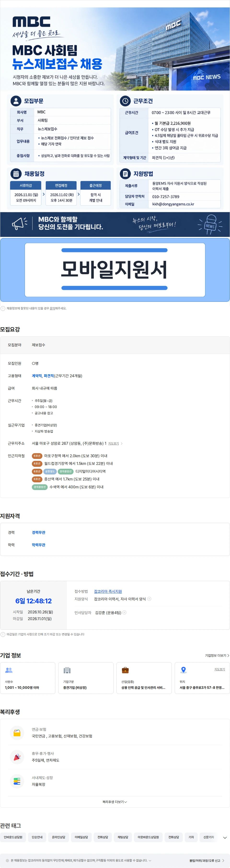Screen dimensions: 230x868
Task: Open 기업정보 더보기 link
Action: click(x=217, y=655)
